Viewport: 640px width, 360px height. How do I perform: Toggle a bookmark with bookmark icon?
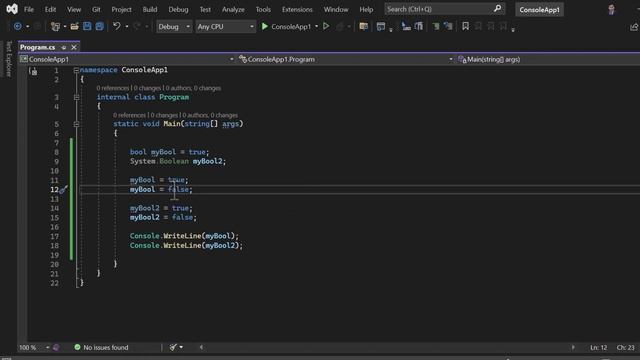pos(465,27)
